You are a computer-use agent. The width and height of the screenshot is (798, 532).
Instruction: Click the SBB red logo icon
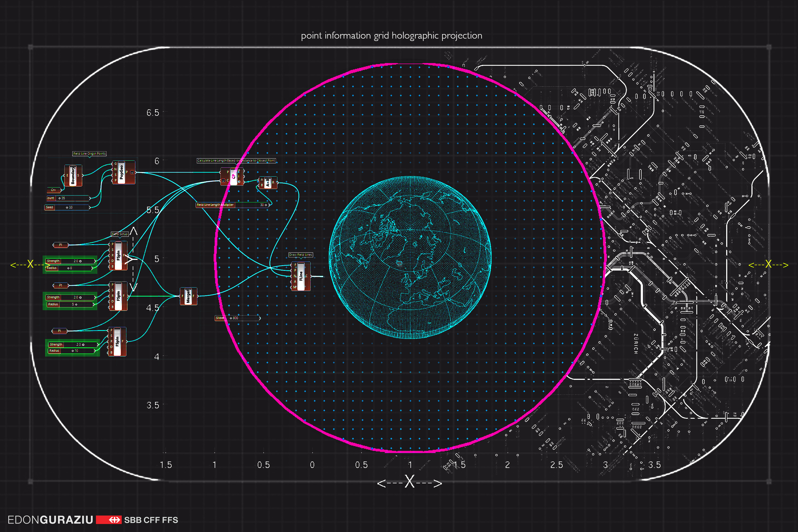109,520
